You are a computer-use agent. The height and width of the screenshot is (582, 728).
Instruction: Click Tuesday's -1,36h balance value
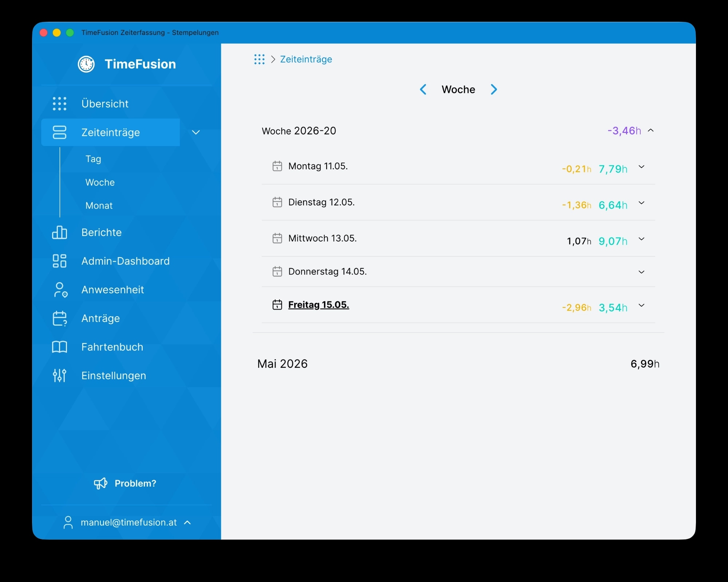point(577,205)
